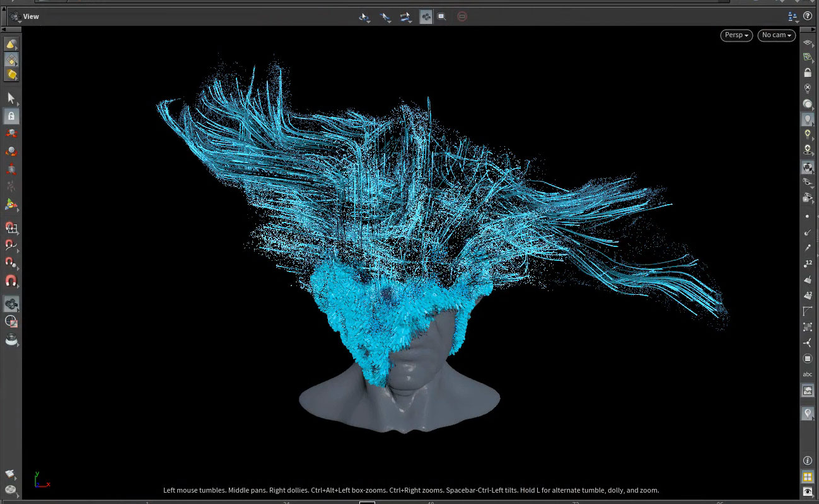
Task: Activate the secure selection lock tool
Action: click(11, 116)
